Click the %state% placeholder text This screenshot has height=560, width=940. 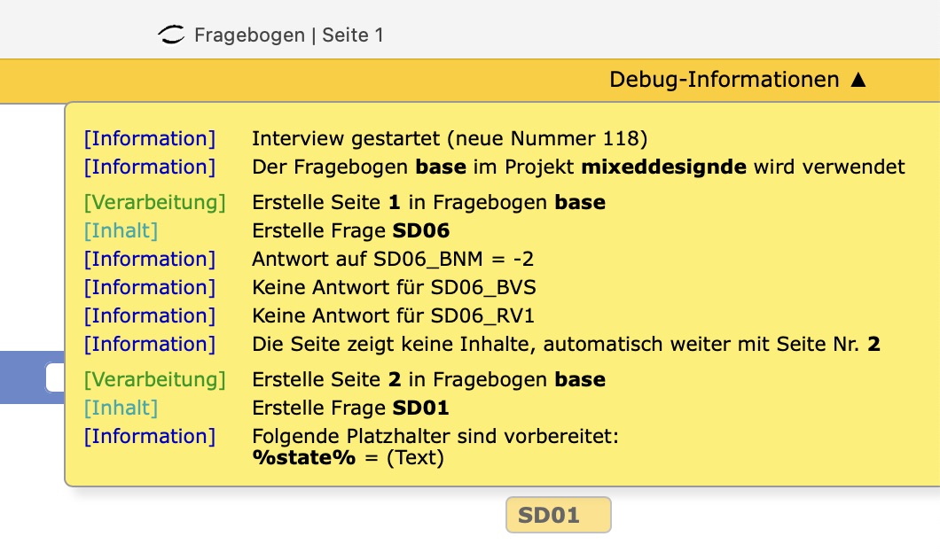(x=304, y=457)
